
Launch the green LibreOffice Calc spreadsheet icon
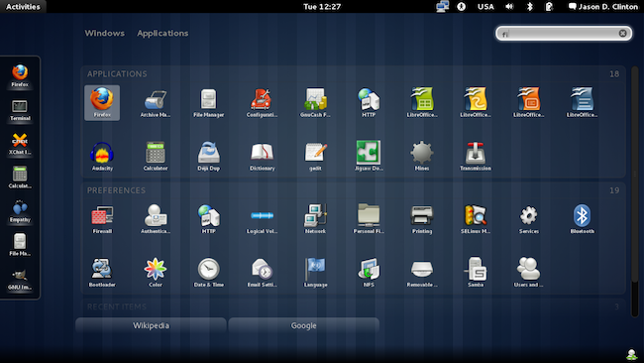[422, 103]
